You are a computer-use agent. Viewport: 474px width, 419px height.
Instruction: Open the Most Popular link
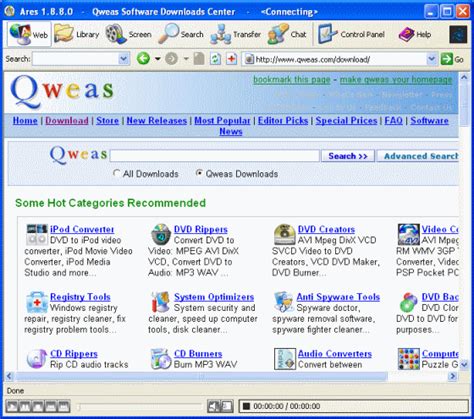point(222,120)
